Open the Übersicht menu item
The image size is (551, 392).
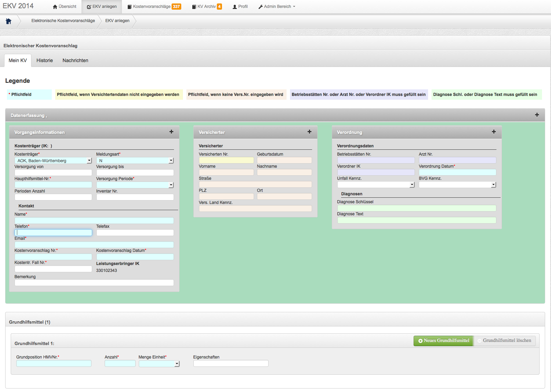[65, 7]
